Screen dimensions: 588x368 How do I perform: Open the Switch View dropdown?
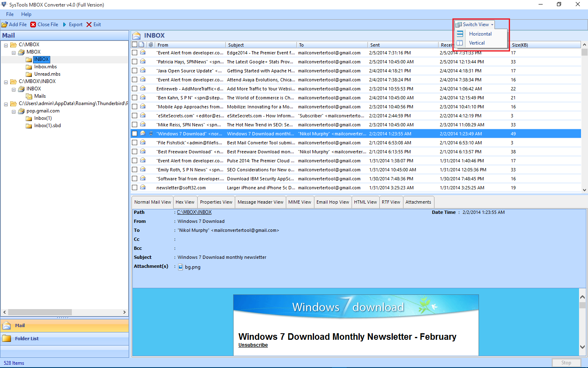point(474,25)
